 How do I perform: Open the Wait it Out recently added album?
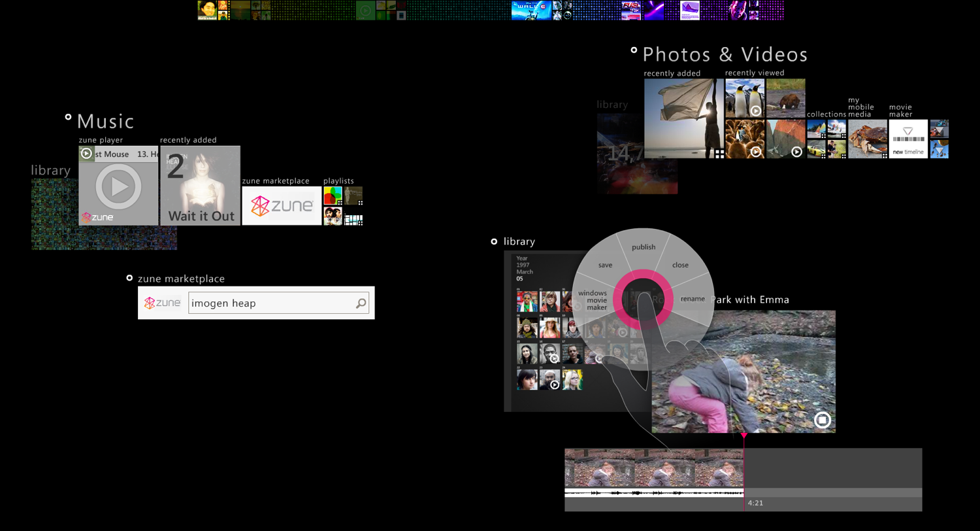[199, 185]
